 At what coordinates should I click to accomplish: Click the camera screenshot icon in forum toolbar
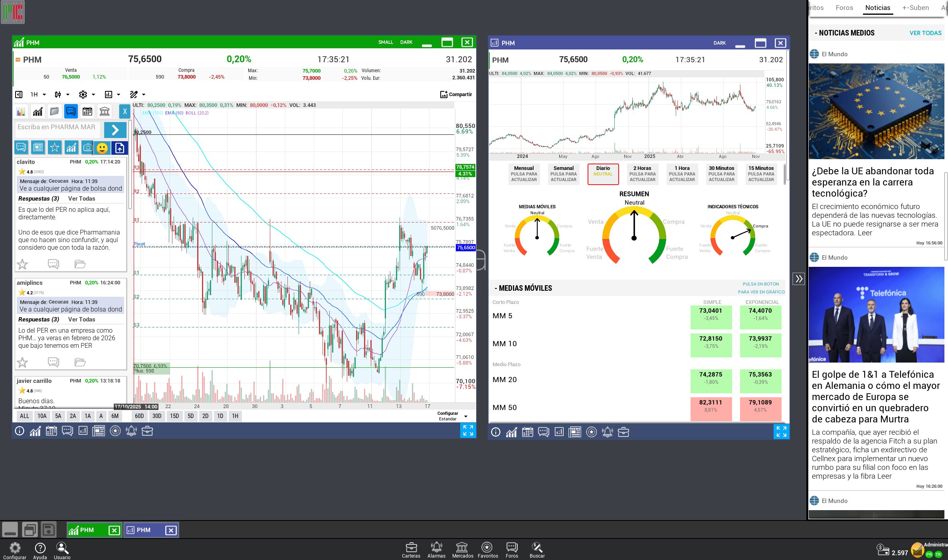point(87,148)
